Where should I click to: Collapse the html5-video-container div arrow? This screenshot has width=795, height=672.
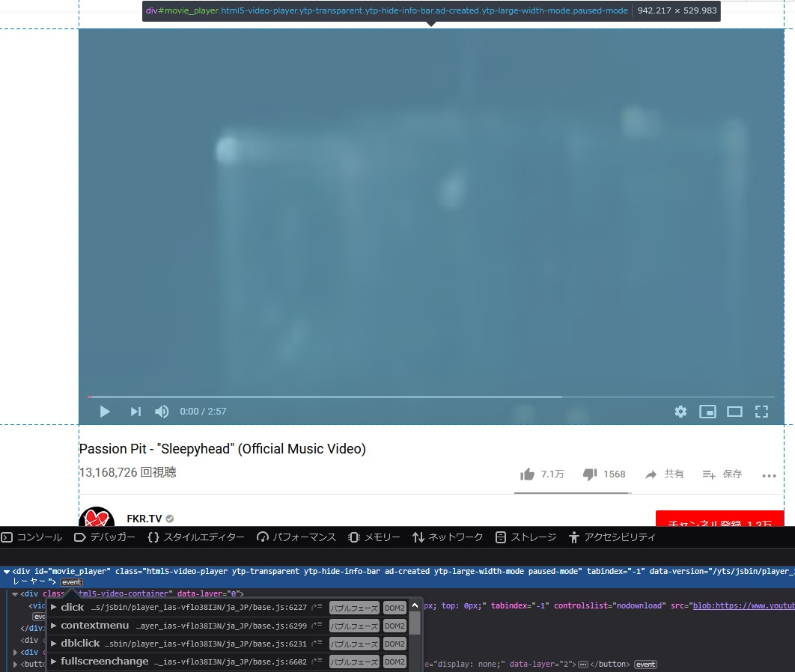tap(15, 593)
